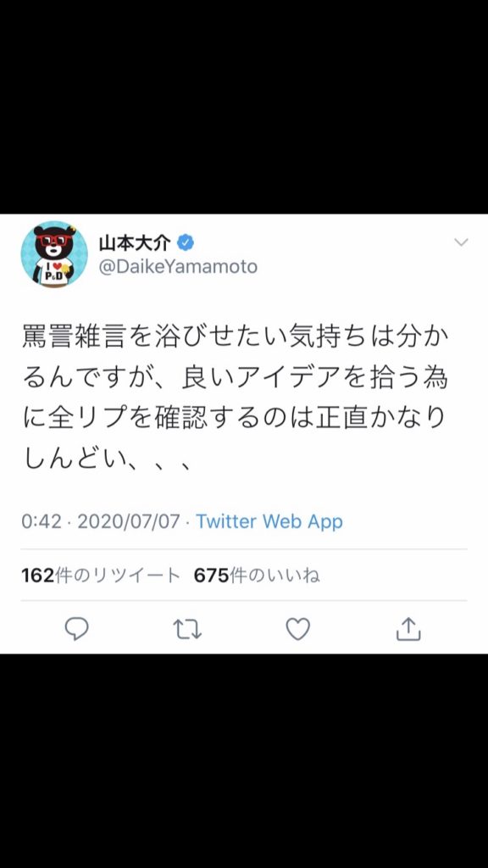
Task: Like the tweet with the heart icon
Action: point(297,630)
